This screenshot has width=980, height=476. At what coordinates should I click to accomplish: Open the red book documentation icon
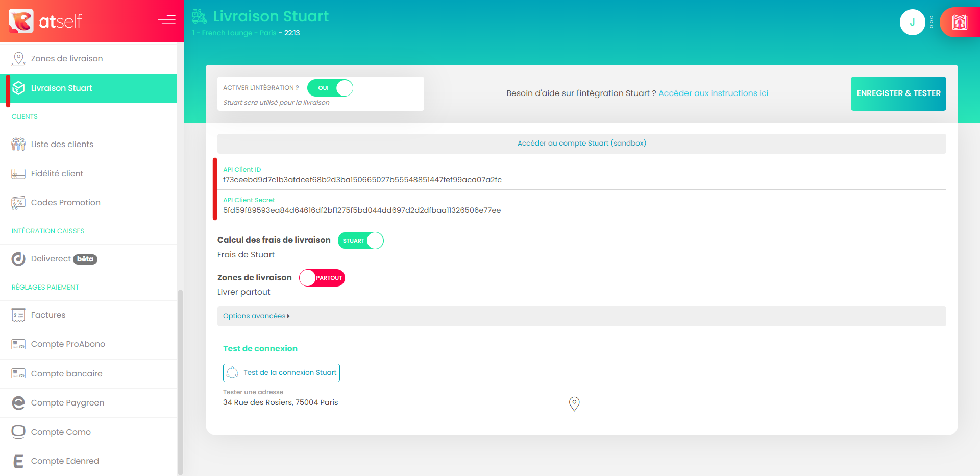point(960,22)
